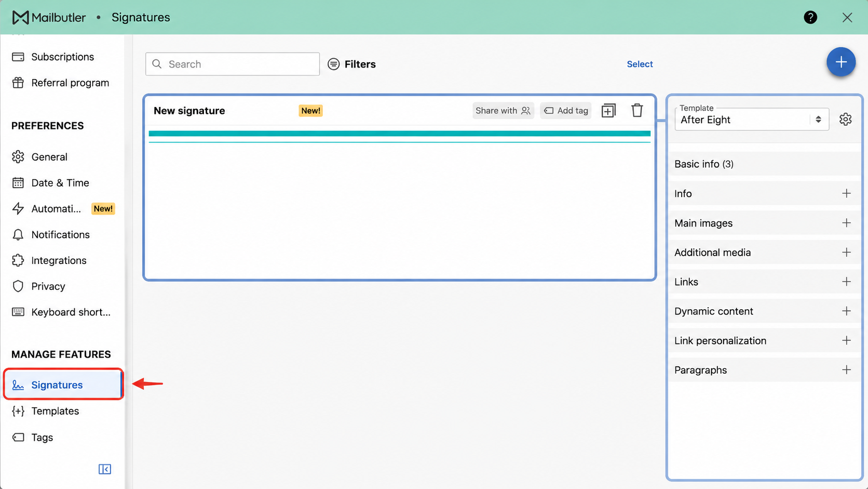
Task: Click the Mailbutler logo
Action: (x=49, y=17)
